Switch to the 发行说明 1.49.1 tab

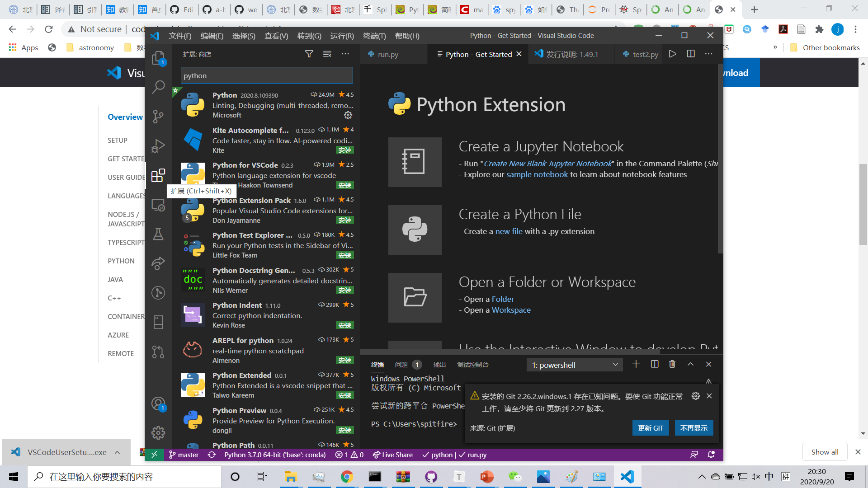tap(571, 54)
